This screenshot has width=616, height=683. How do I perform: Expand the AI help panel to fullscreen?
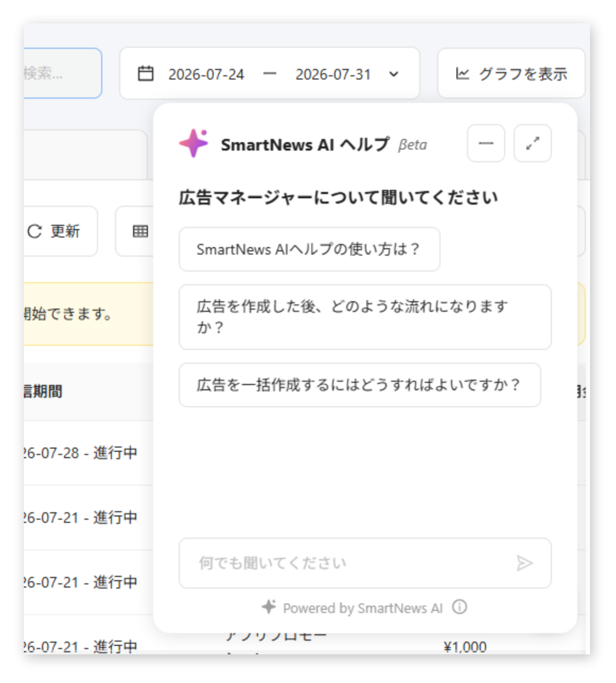click(533, 143)
